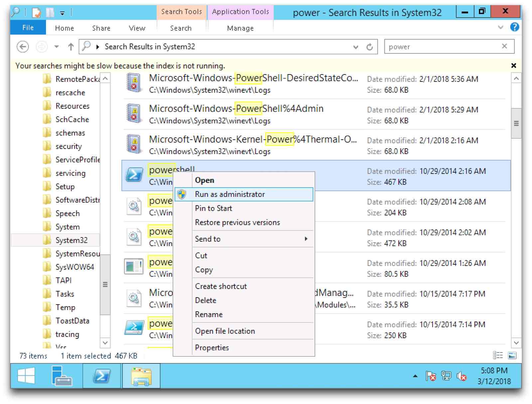Click File Explorer taskbar icon
The image size is (532, 404).
[x=141, y=376]
